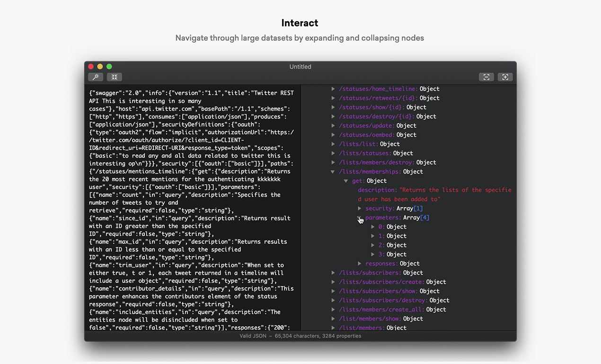The image size is (601, 364).
Task: Expand the responses object
Action: click(x=360, y=263)
